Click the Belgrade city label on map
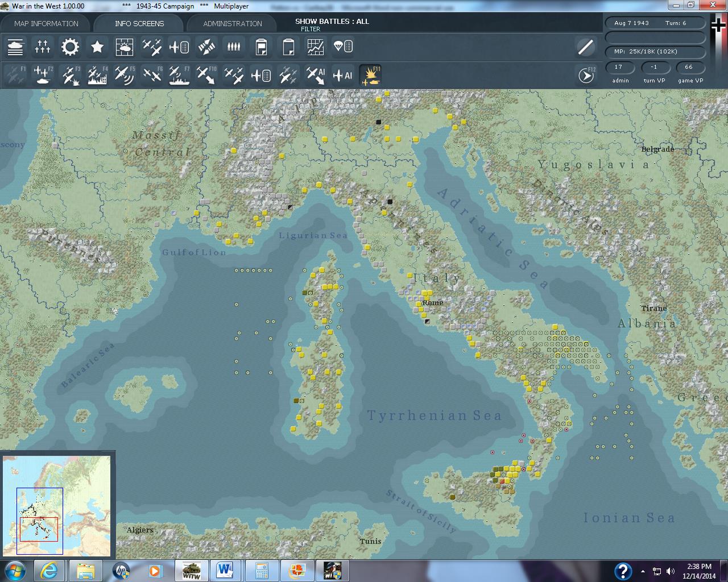The image size is (728, 582). [x=657, y=149]
